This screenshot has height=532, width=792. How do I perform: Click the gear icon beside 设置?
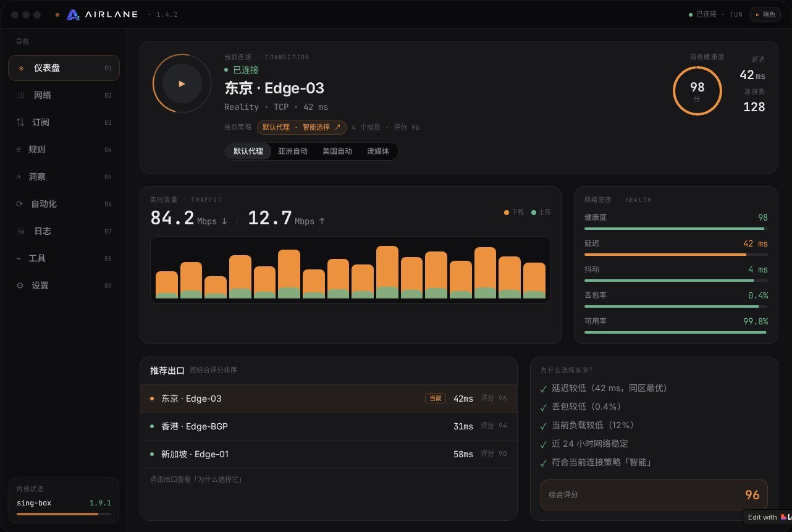click(20, 285)
